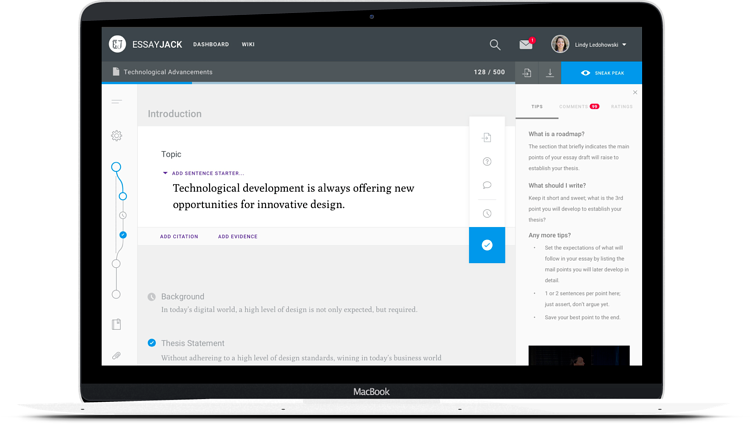
Task: Click the 128 / 500 word count
Action: [x=489, y=72]
